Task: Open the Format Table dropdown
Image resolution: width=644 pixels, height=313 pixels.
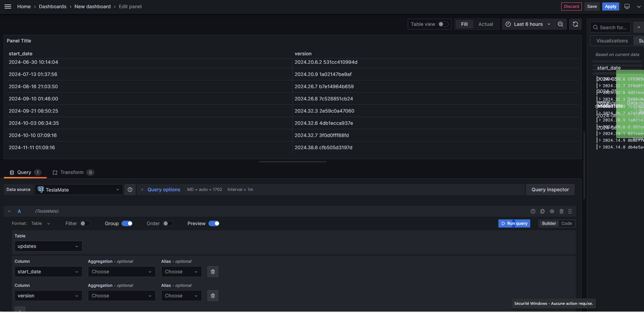Action: (41, 224)
